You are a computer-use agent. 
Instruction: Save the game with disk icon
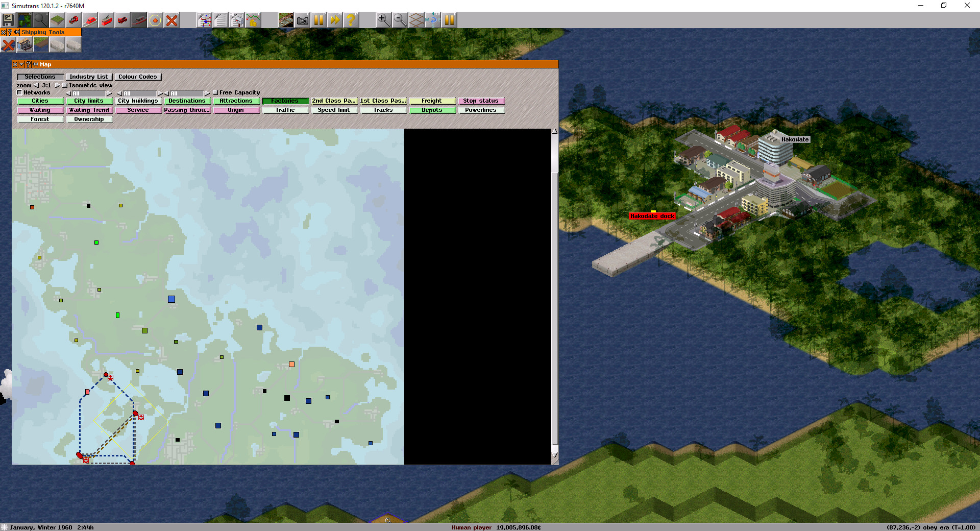8,20
